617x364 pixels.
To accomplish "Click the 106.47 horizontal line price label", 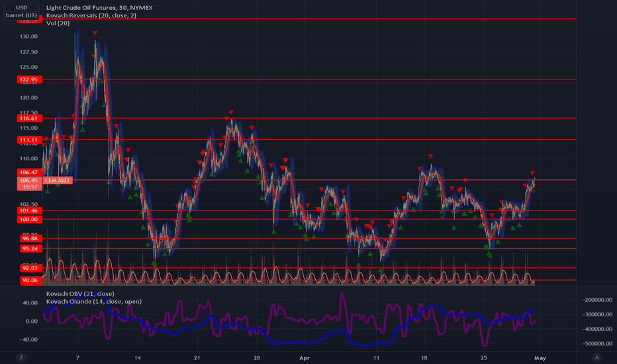I will [x=29, y=172].
